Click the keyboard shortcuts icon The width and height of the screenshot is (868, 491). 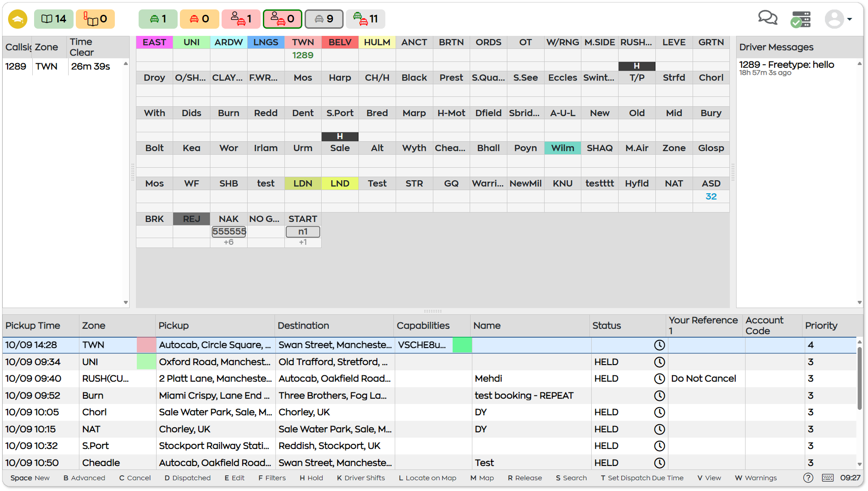click(828, 478)
